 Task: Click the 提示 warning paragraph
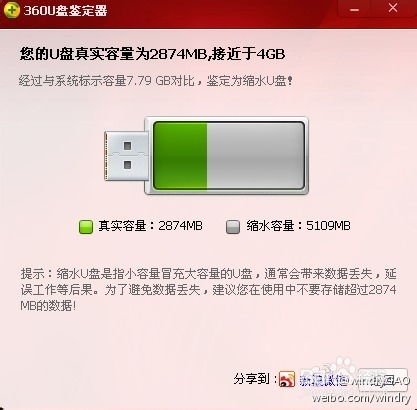(208, 289)
